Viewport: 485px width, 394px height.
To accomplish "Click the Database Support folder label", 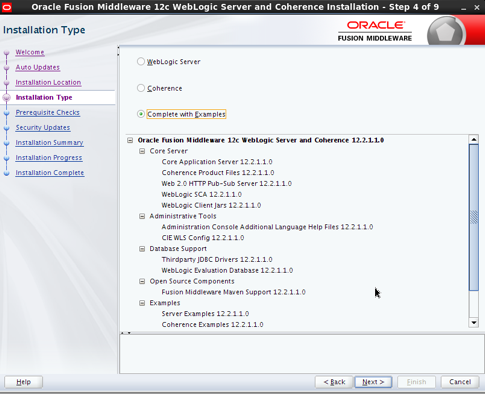I will (x=178, y=249).
